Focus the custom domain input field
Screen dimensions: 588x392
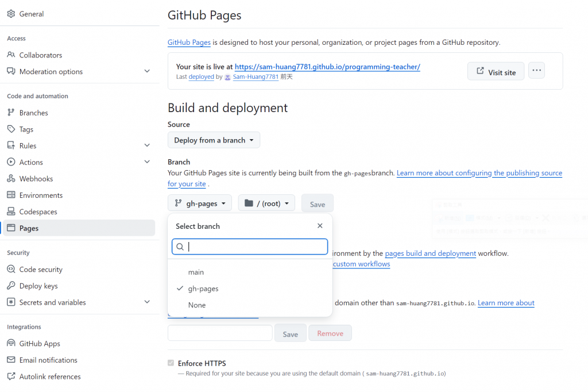[220, 333]
